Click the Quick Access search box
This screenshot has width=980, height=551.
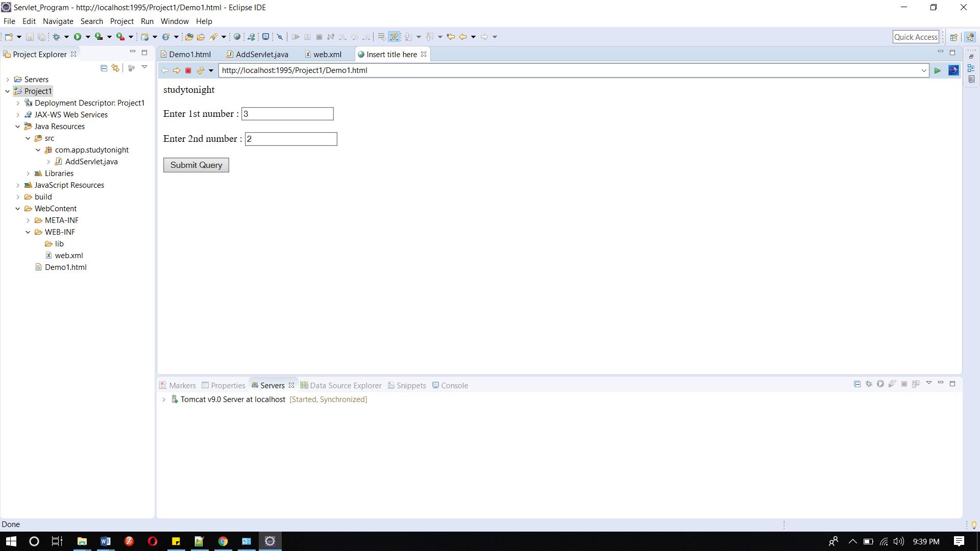pos(916,37)
